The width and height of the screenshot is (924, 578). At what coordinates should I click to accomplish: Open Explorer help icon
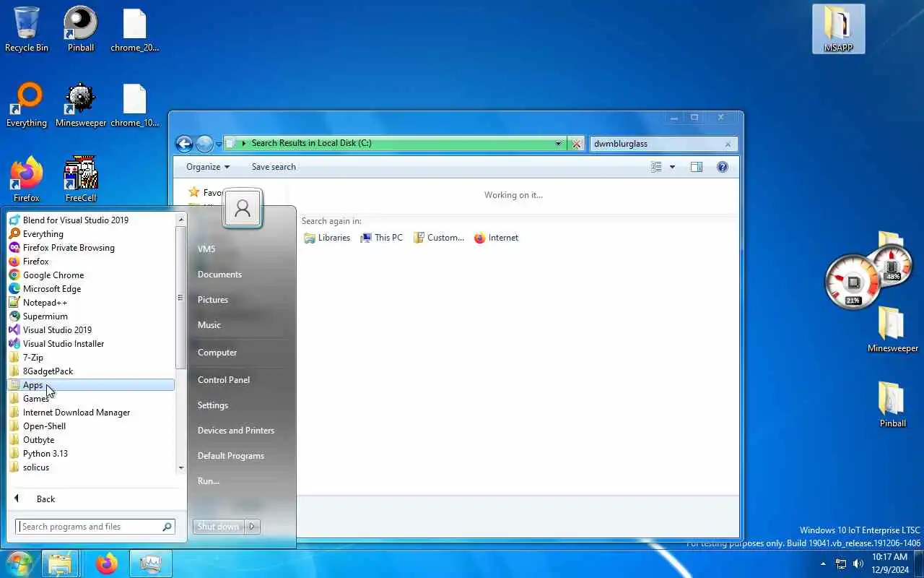[723, 167]
